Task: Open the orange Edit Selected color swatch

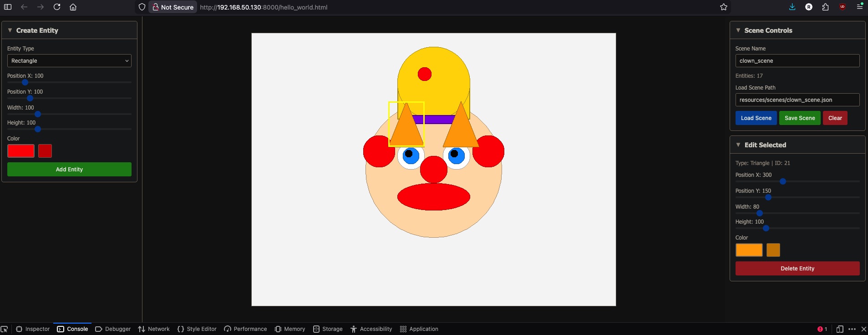Action: [749, 250]
